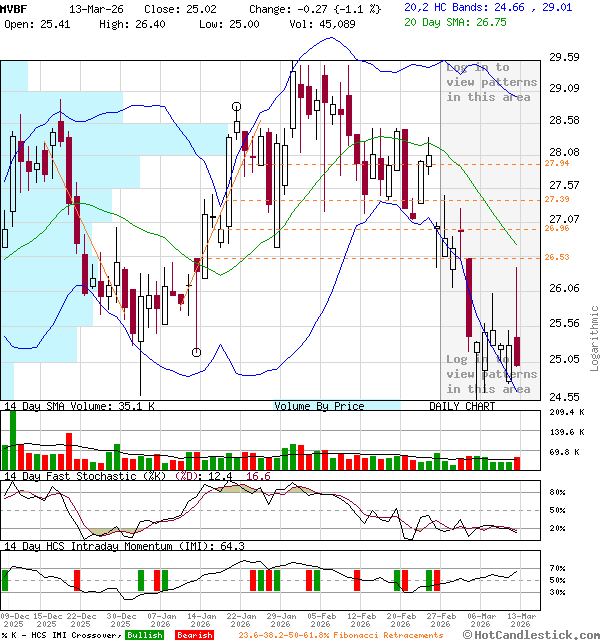This screenshot has width=600, height=640.
Task: Click the upper 'Log in to view patterns' overlay
Action: pyautogui.click(x=488, y=82)
